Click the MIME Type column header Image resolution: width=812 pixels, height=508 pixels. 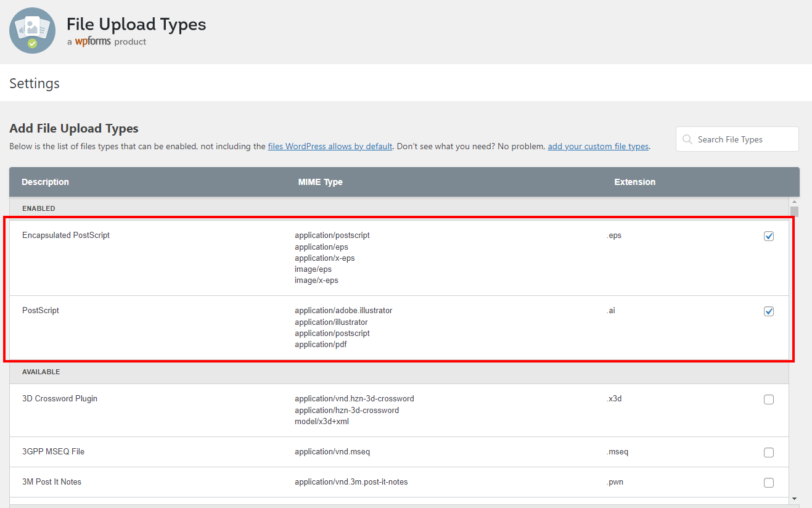click(321, 182)
